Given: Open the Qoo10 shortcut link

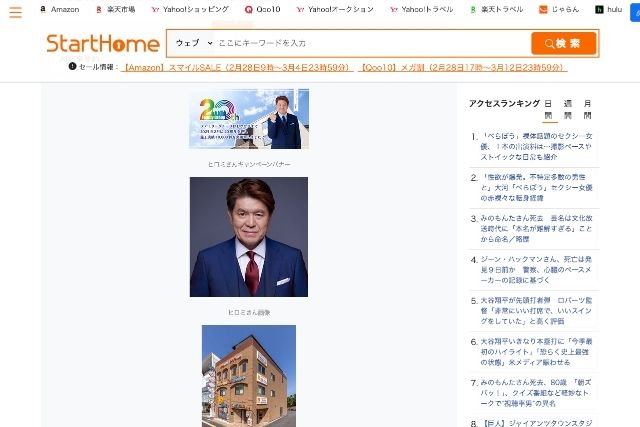Looking at the screenshot, I should click(x=263, y=9).
